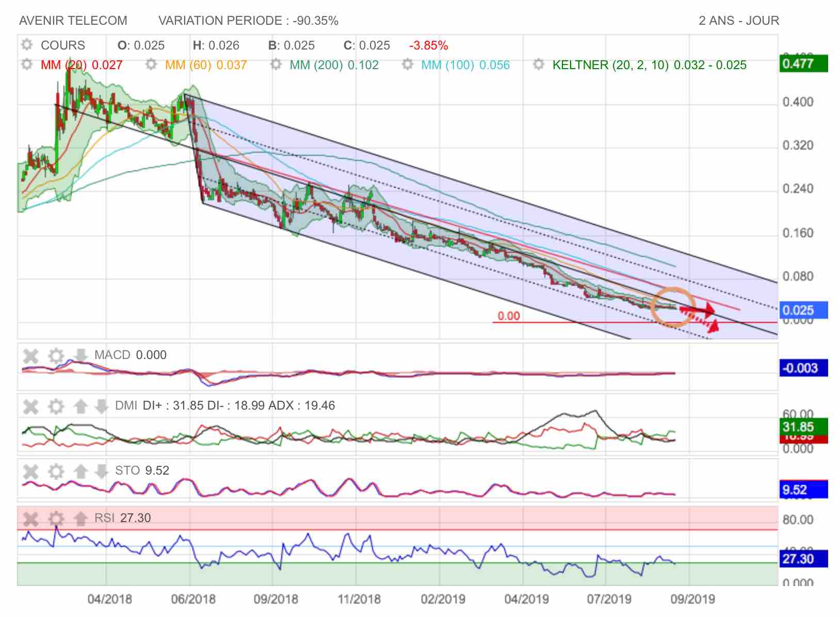Image resolution: width=840 pixels, height=617 pixels.
Task: Click the RSI 80.00 axis label
Action: (x=798, y=519)
